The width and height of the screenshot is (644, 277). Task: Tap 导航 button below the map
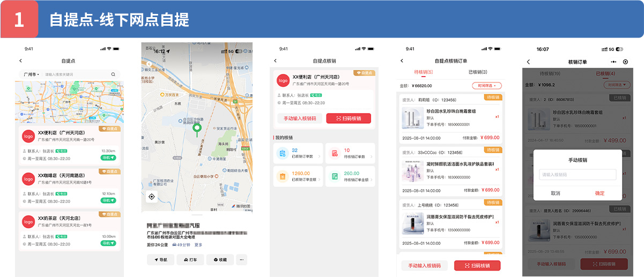click(160, 260)
